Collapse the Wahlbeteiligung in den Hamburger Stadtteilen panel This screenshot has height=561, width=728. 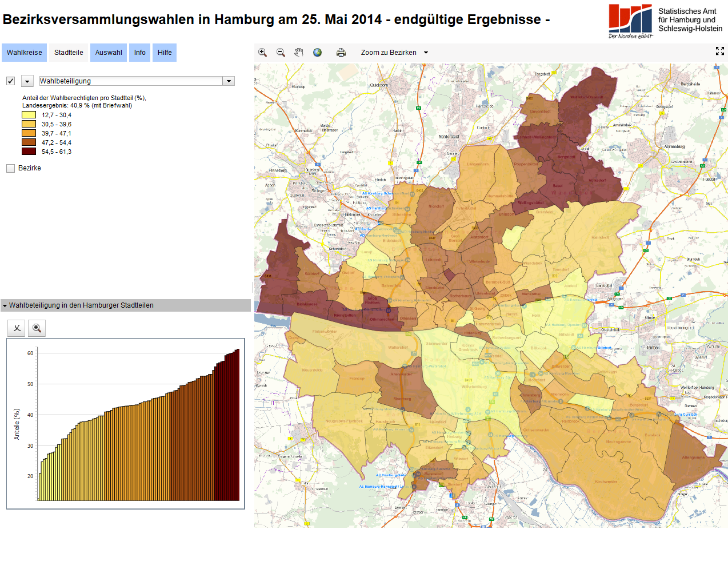tap(5, 306)
